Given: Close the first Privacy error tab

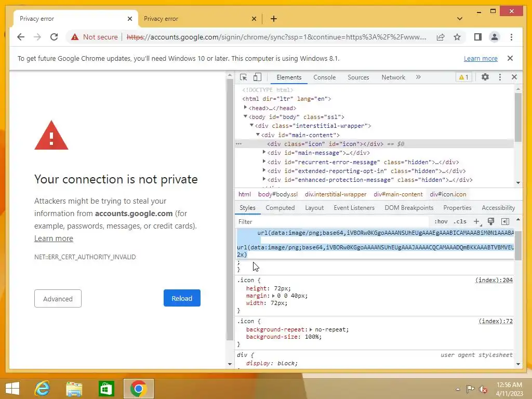Looking at the screenshot, I should tap(129, 19).
